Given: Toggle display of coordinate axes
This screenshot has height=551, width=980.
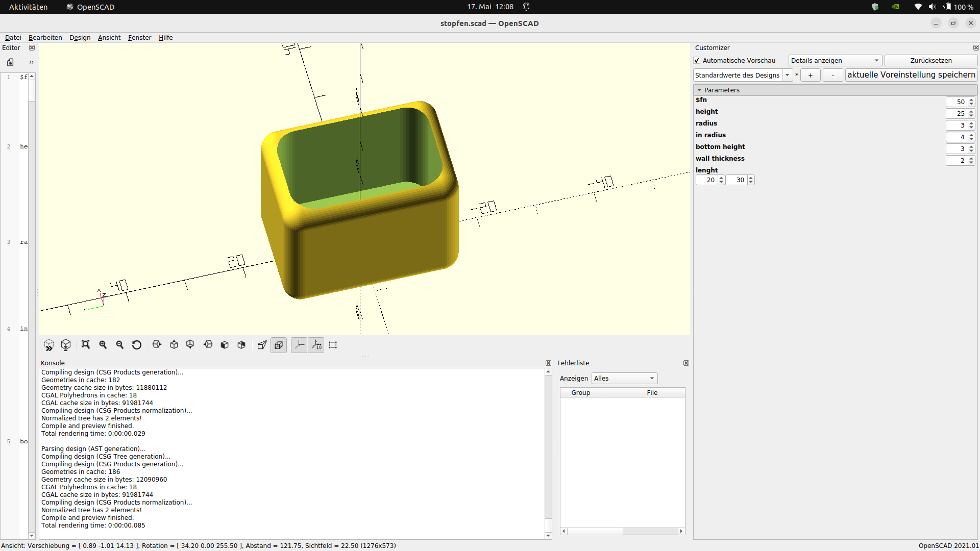Looking at the screenshot, I should pyautogui.click(x=299, y=345).
